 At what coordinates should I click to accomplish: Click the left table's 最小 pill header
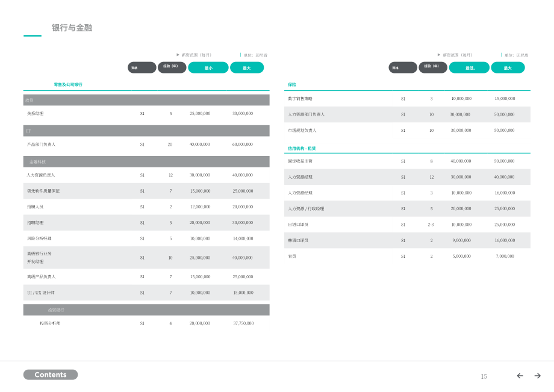click(208, 68)
